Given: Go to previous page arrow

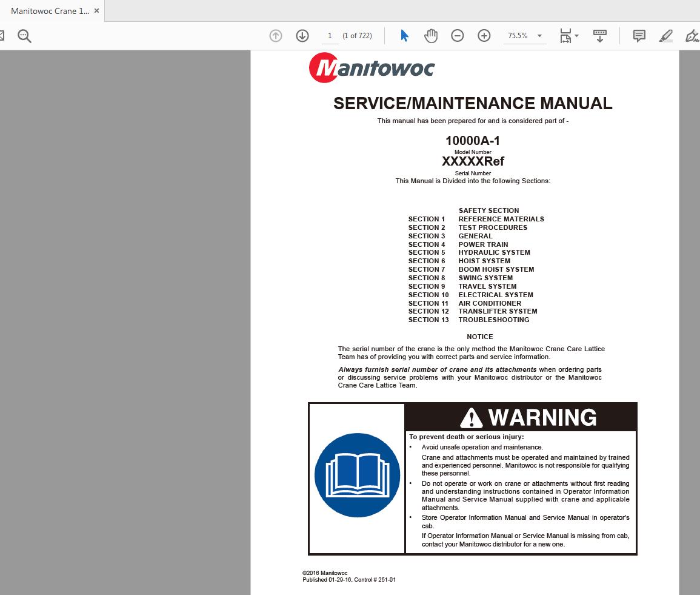Looking at the screenshot, I should tap(276, 36).
